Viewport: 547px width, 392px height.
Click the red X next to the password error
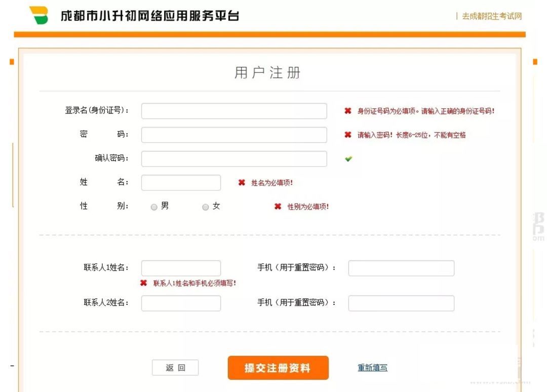pyautogui.click(x=347, y=135)
